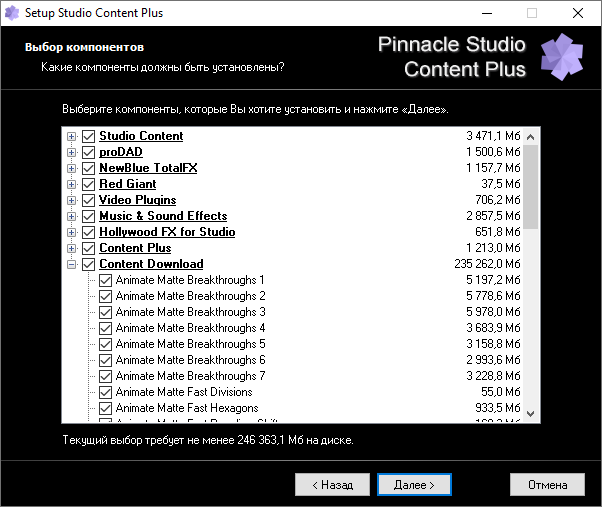Select the Content Download label
The image size is (602, 507).
151,264
